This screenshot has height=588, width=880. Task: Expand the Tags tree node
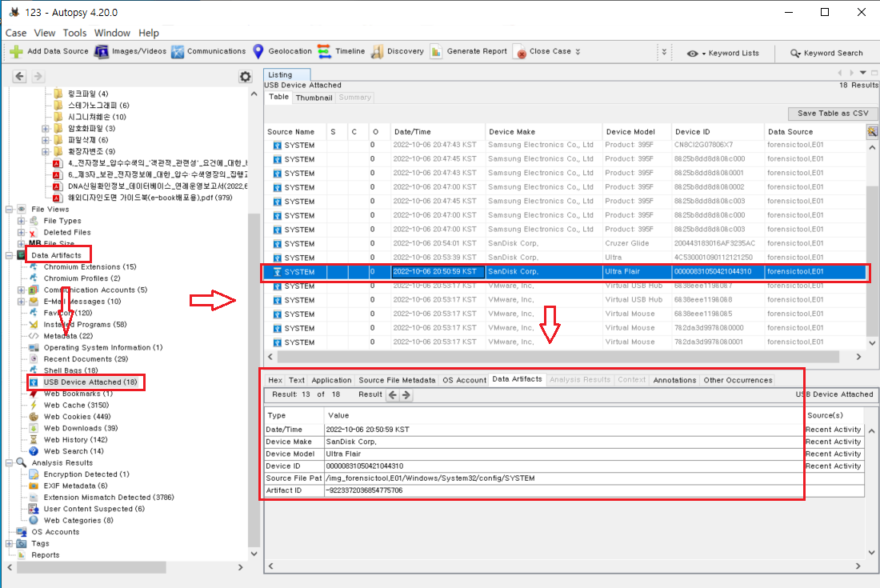point(9,544)
